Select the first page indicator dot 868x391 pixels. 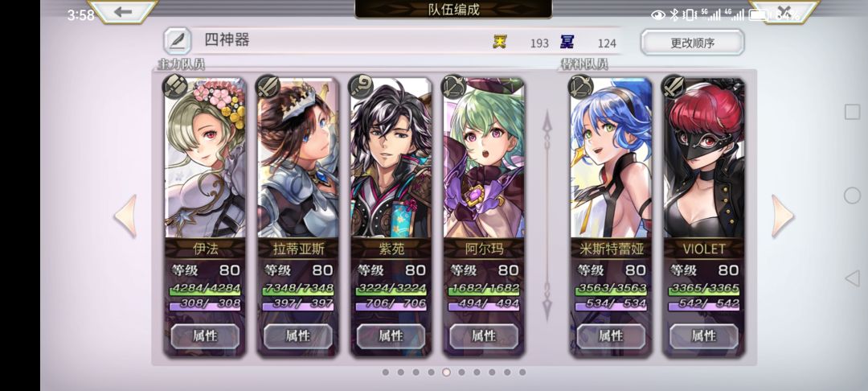coord(385,372)
